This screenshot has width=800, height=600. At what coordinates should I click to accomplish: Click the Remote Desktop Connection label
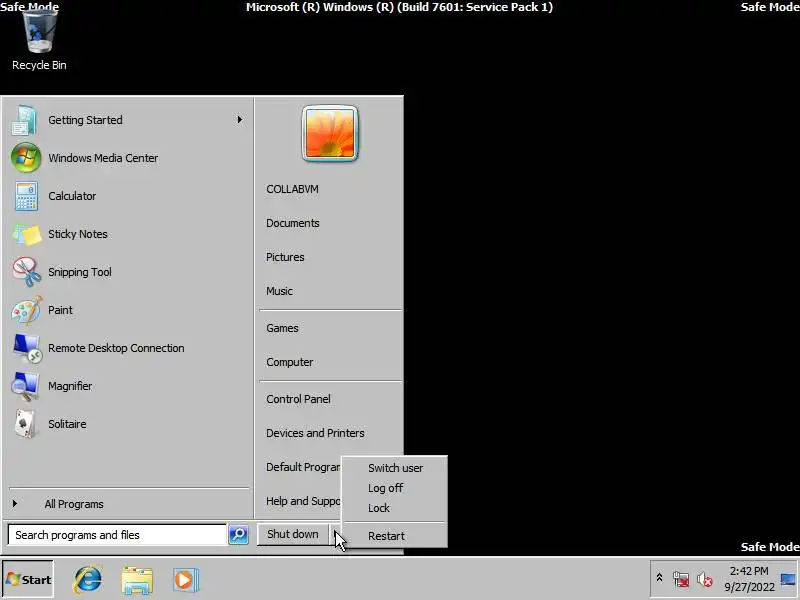click(116, 348)
